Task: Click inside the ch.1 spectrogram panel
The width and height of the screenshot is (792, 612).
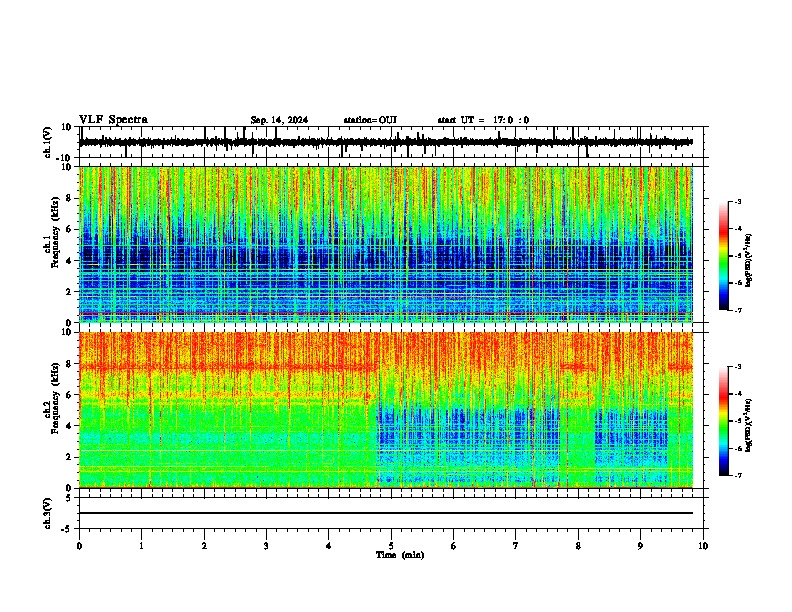Action: coord(386,244)
